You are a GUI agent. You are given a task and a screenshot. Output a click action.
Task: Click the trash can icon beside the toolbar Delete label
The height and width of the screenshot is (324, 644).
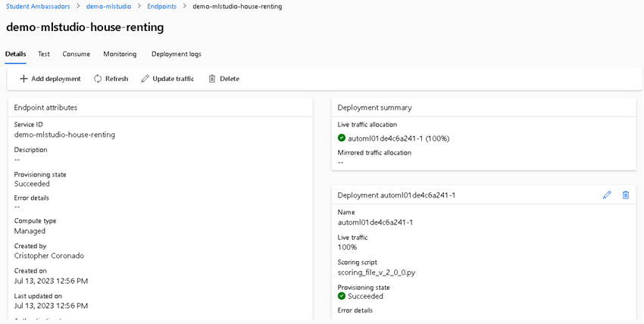click(212, 79)
